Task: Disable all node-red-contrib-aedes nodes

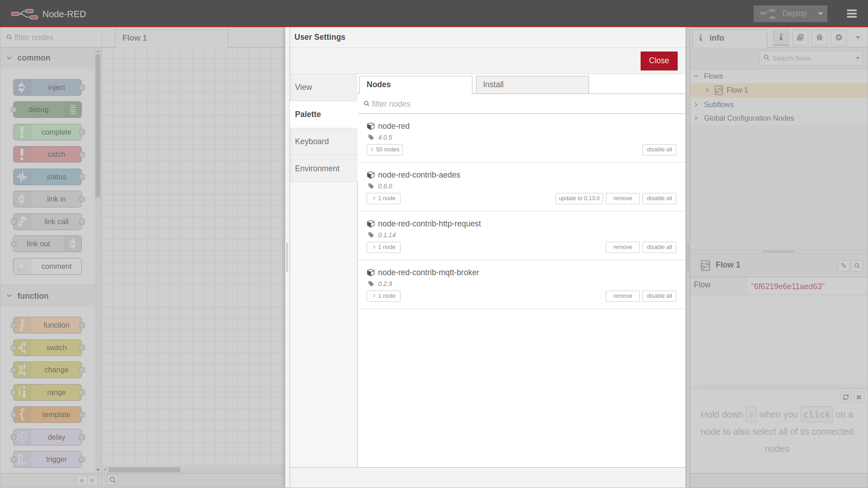Action: [x=659, y=198]
